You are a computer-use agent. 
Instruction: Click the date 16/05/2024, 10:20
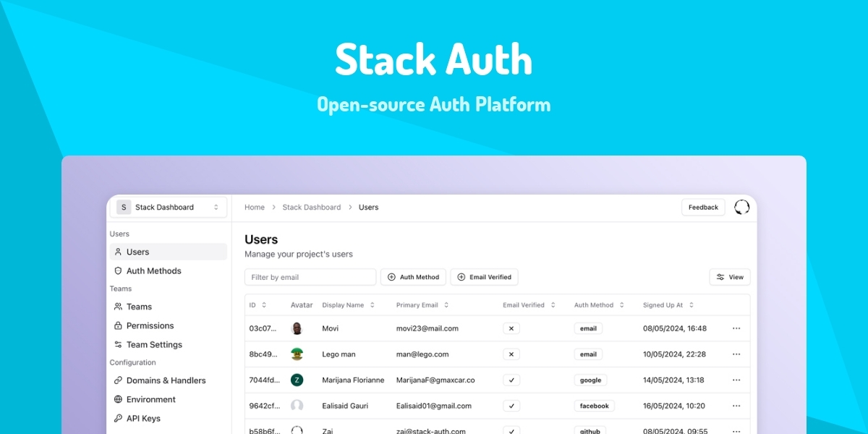[x=674, y=406]
